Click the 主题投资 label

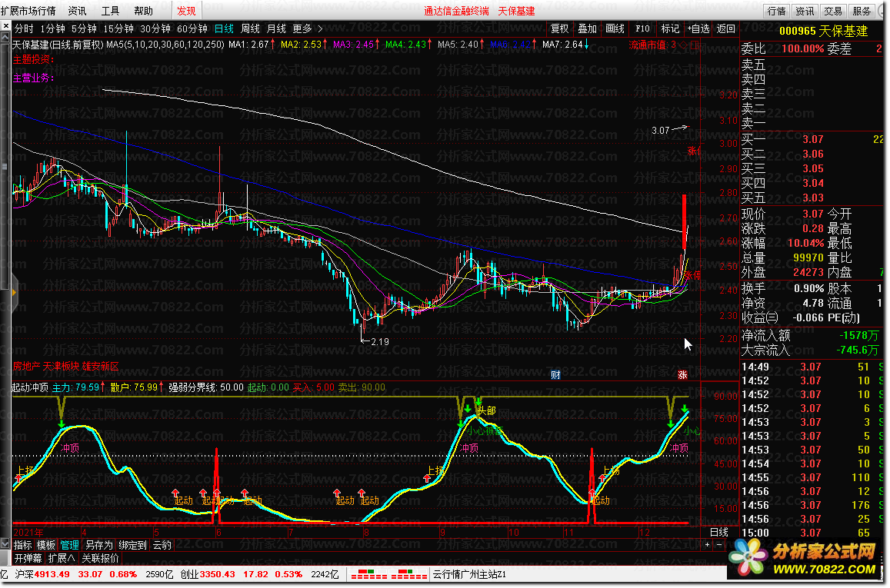click(34, 59)
